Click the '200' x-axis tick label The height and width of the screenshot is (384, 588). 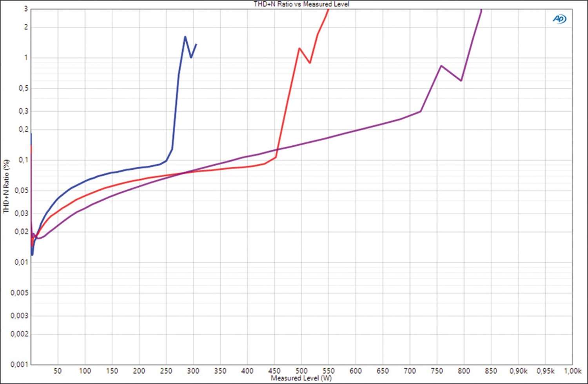139,371
